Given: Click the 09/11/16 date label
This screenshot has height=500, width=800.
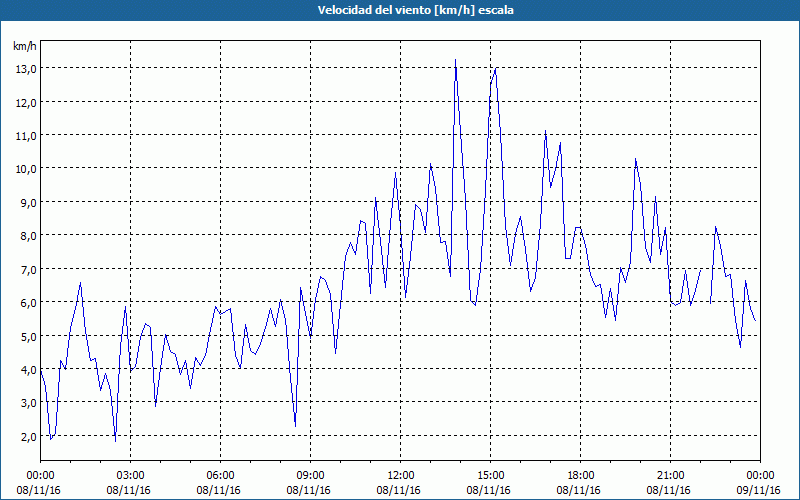Looking at the screenshot, I should pos(758,490).
